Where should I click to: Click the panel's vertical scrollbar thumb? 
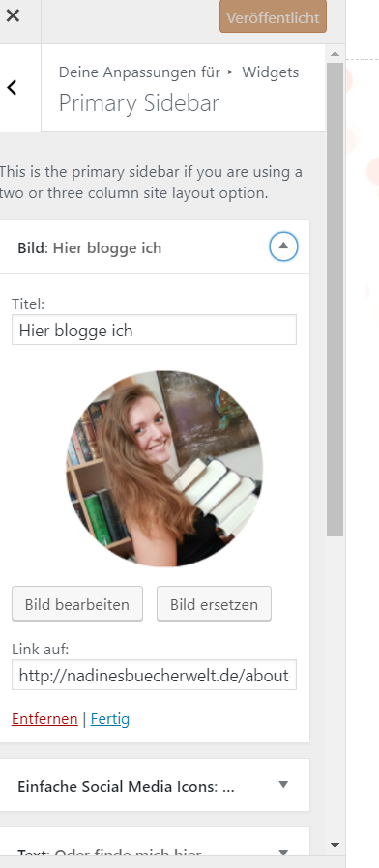click(x=335, y=299)
